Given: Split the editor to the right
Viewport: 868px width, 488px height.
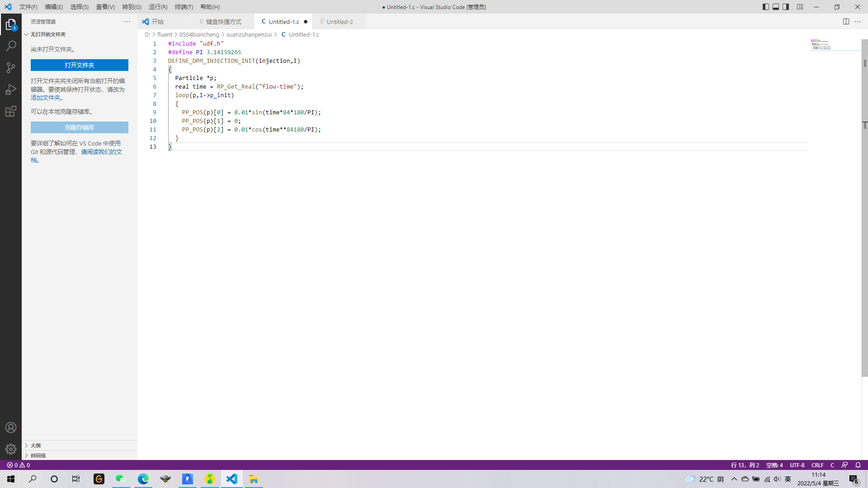Looking at the screenshot, I should pyautogui.click(x=846, y=22).
